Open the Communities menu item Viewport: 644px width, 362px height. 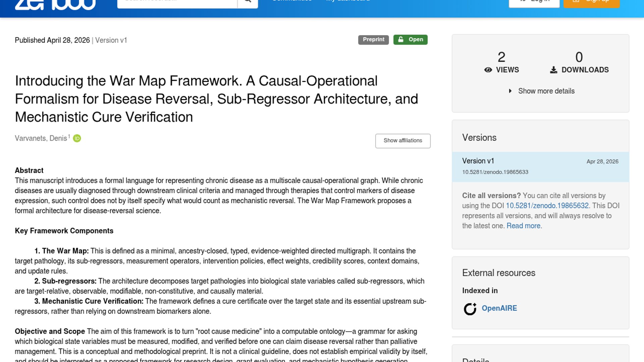click(x=292, y=2)
